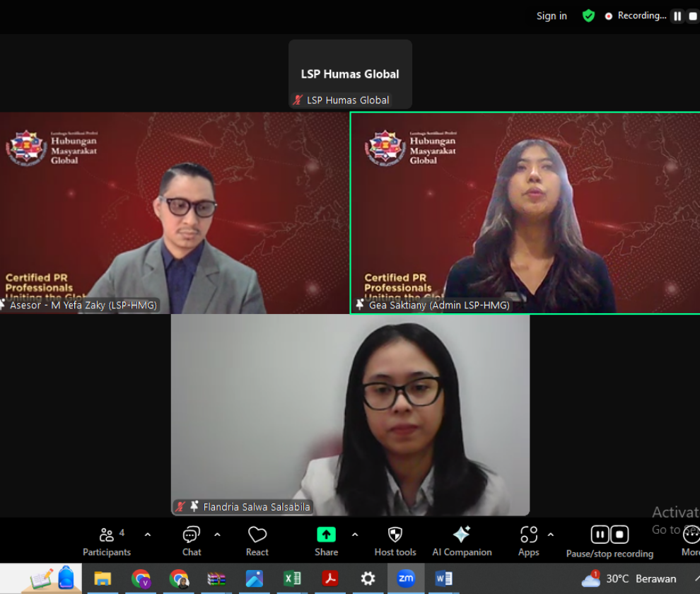Open the Participants panel
The height and width of the screenshot is (594, 700).
(107, 541)
